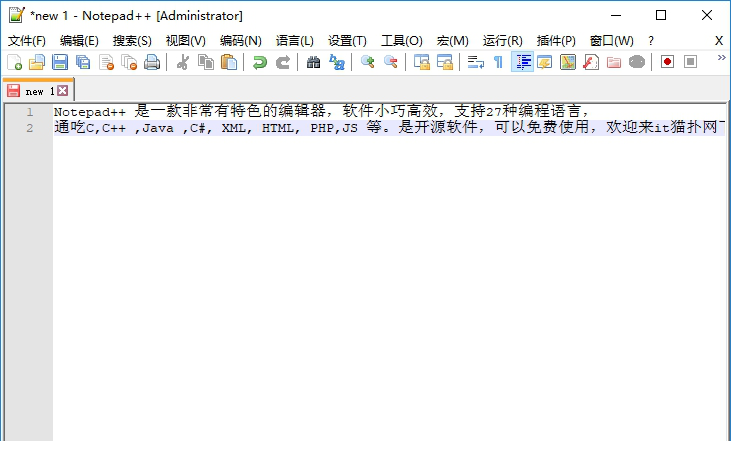Close the new 1 tab
The width and height of the screenshot is (731, 458).
[62, 90]
